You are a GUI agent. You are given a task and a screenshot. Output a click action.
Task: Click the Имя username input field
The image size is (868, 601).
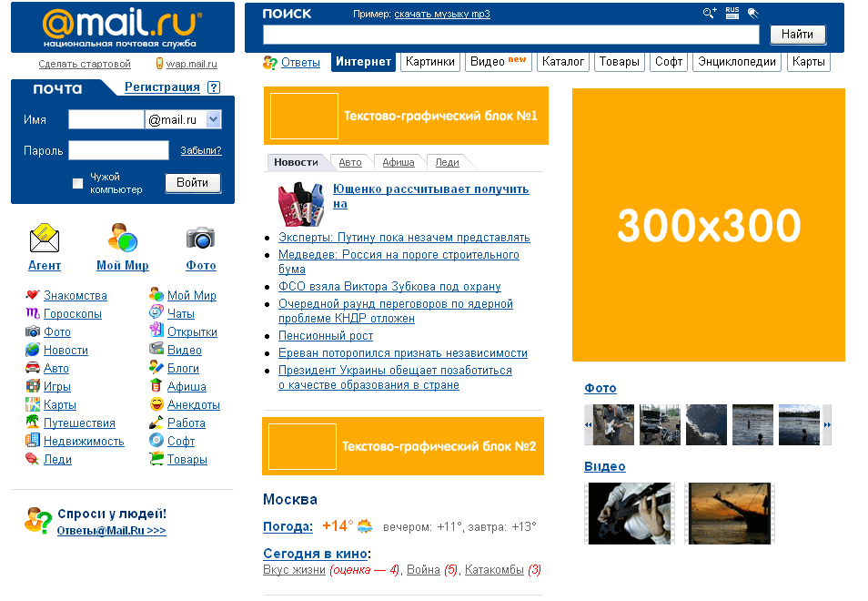106,119
